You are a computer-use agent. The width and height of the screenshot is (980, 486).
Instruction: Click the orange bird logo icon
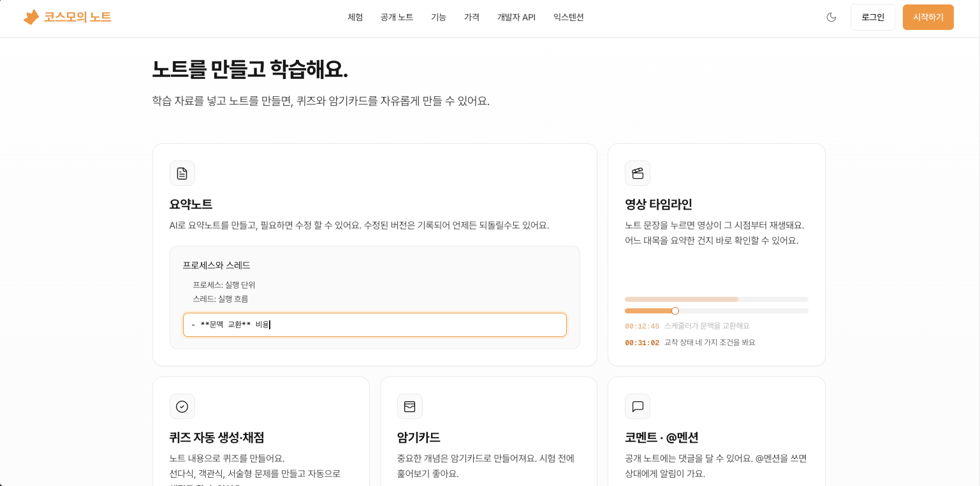[31, 17]
